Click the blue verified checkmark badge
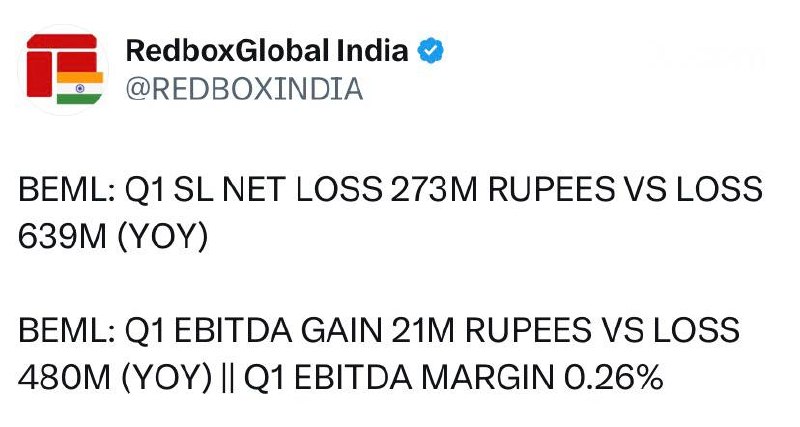 [x=431, y=51]
